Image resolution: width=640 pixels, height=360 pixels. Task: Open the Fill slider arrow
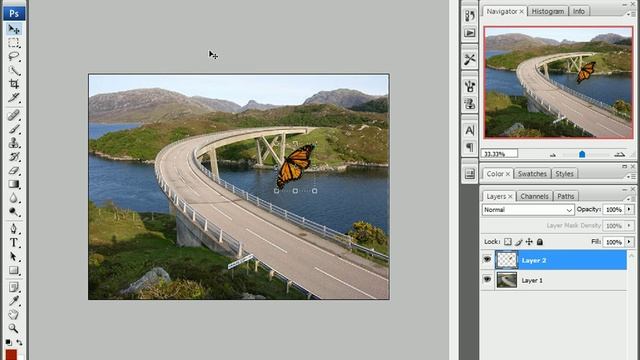(x=629, y=242)
